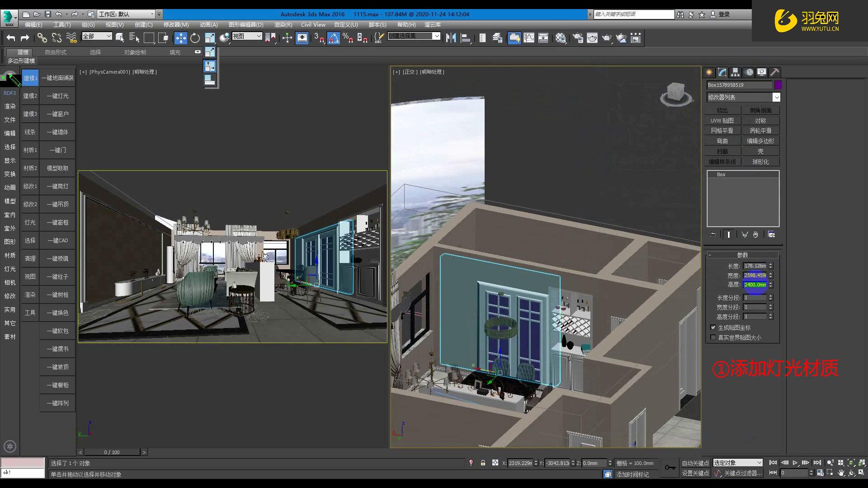Click the object color swatch beside Box1578958519

778,85
